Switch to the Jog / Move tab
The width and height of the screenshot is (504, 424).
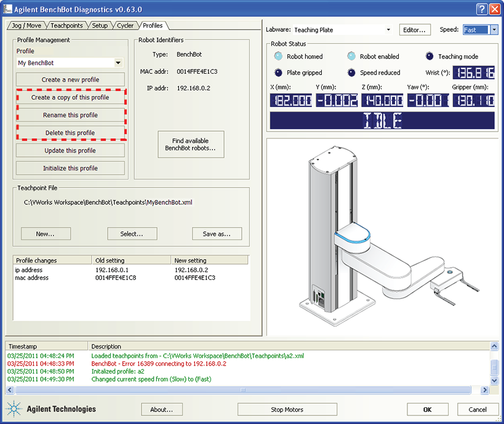(x=26, y=26)
